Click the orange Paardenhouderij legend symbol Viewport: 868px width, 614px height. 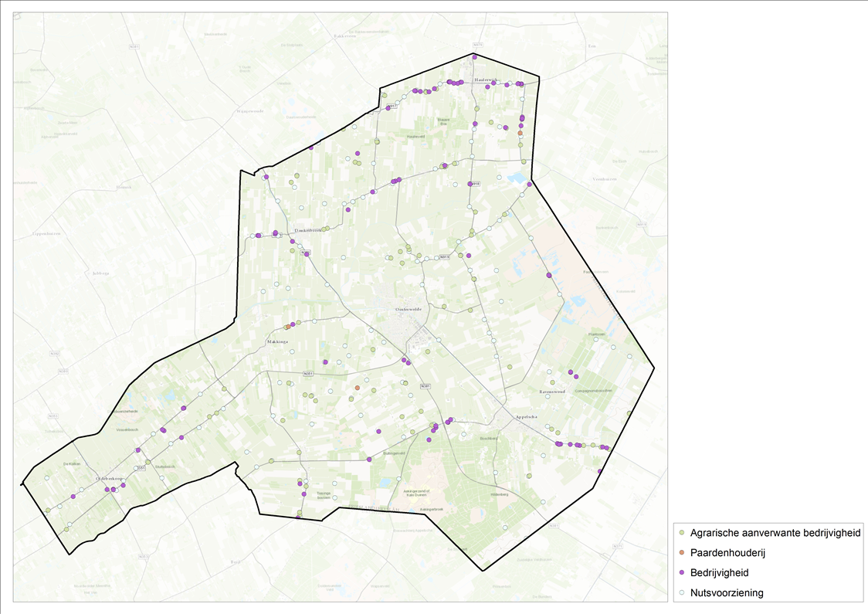[682, 552]
